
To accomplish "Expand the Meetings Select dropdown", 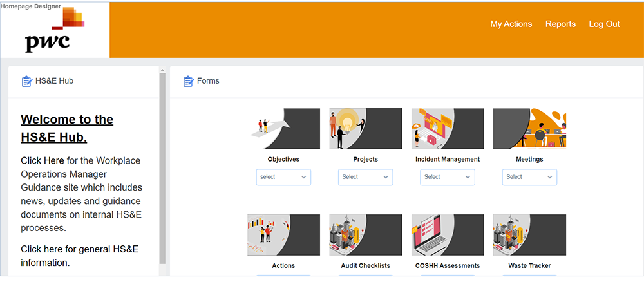I will 529,177.
